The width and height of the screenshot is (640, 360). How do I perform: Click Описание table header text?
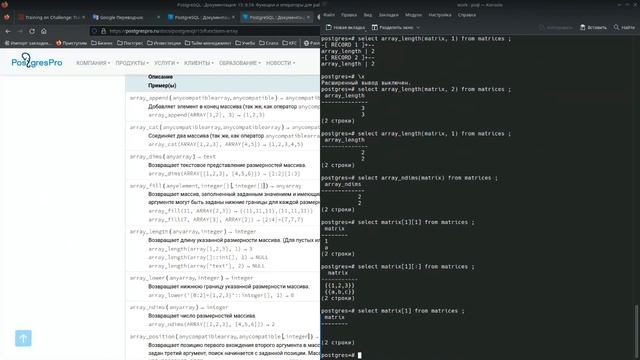pyautogui.click(x=160, y=77)
